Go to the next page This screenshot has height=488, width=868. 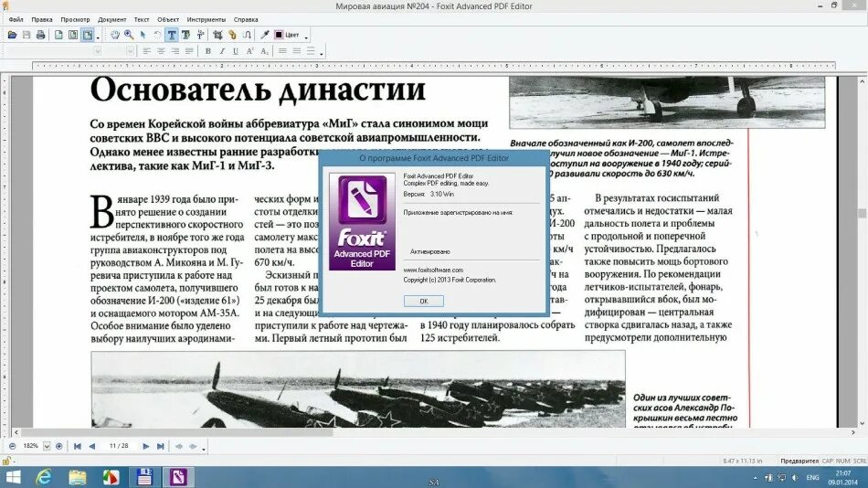145,446
